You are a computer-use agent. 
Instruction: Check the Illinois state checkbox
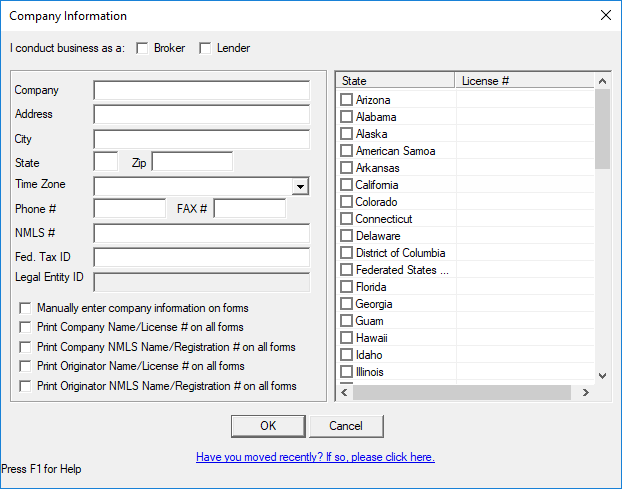click(346, 372)
